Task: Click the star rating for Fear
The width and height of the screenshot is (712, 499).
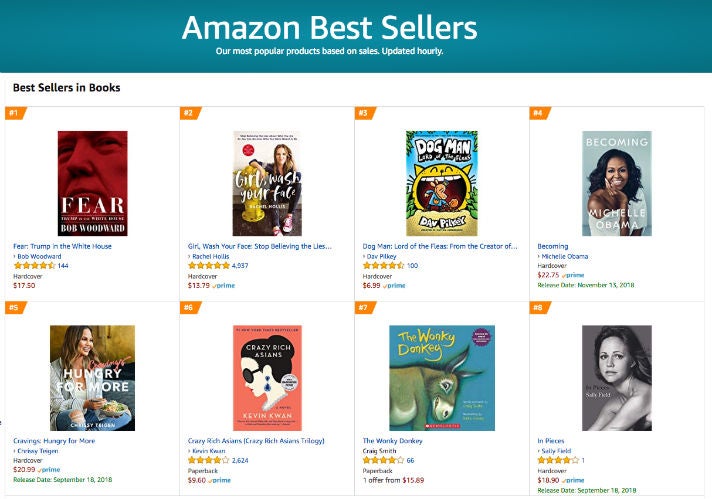Action: [34, 266]
